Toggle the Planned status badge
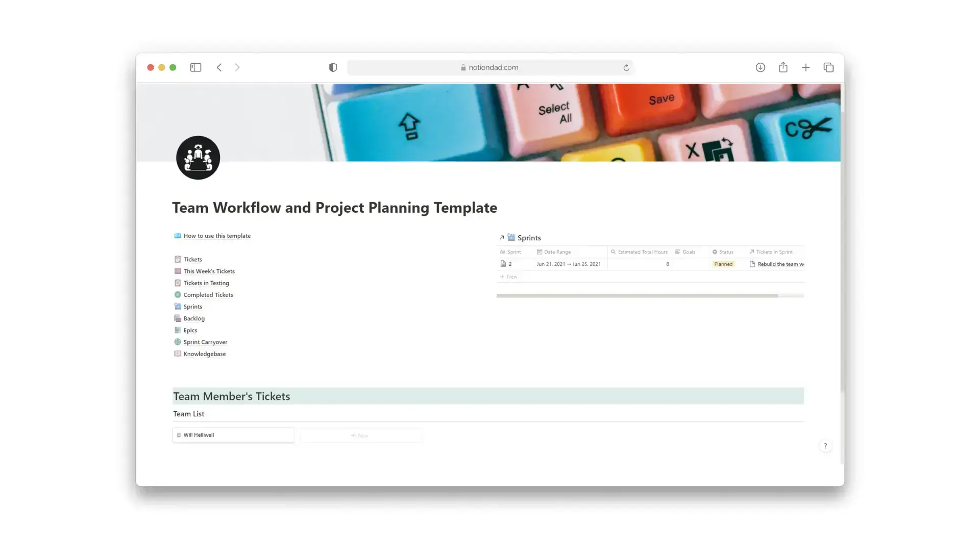980x551 pixels. (x=724, y=264)
